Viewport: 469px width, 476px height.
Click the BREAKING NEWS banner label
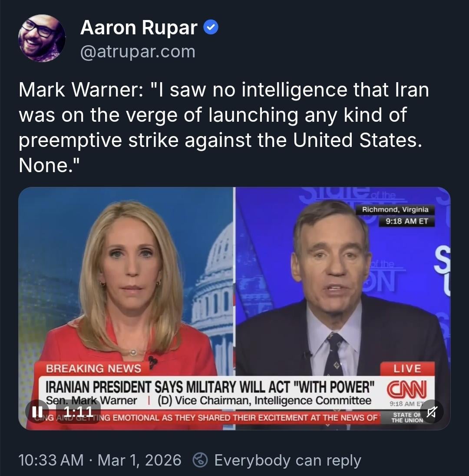point(93,369)
